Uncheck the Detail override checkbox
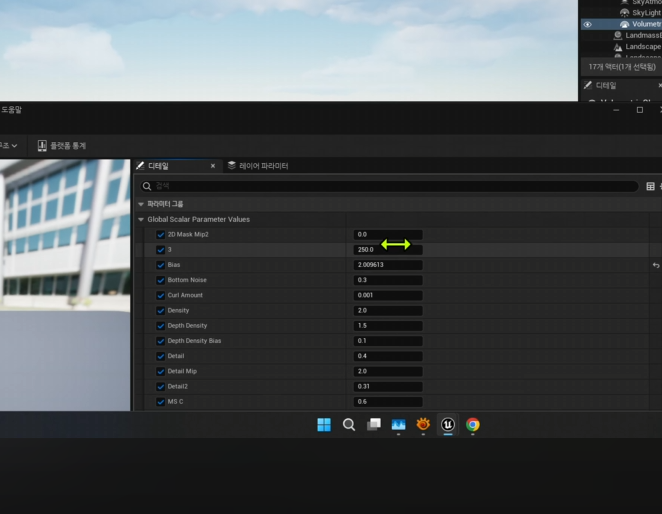Image resolution: width=662 pixels, height=514 pixels. point(160,356)
